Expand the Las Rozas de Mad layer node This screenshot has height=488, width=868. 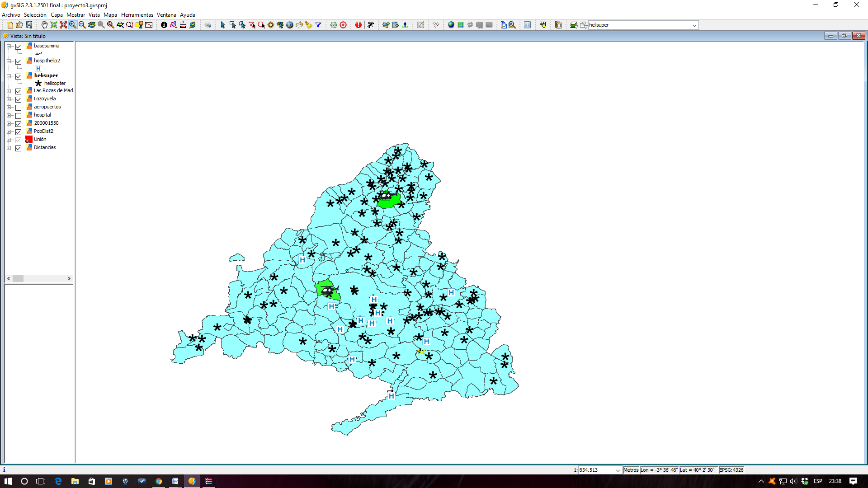[x=9, y=91]
